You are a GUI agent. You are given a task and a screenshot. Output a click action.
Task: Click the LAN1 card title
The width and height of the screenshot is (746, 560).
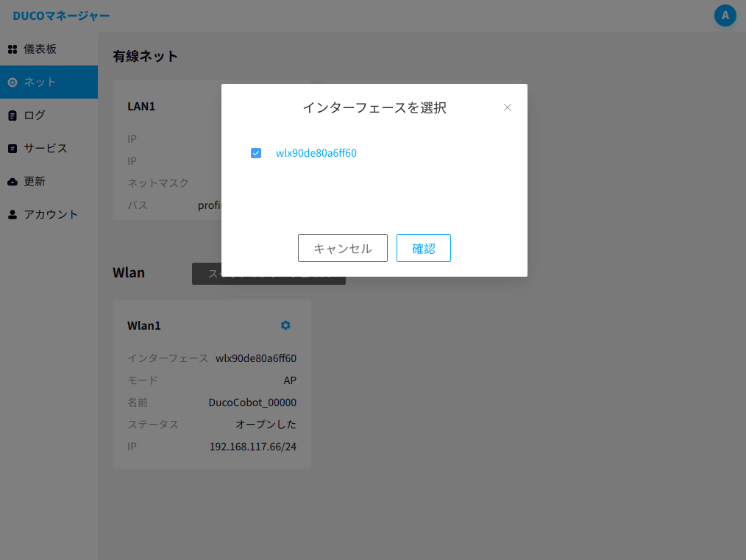point(141,106)
